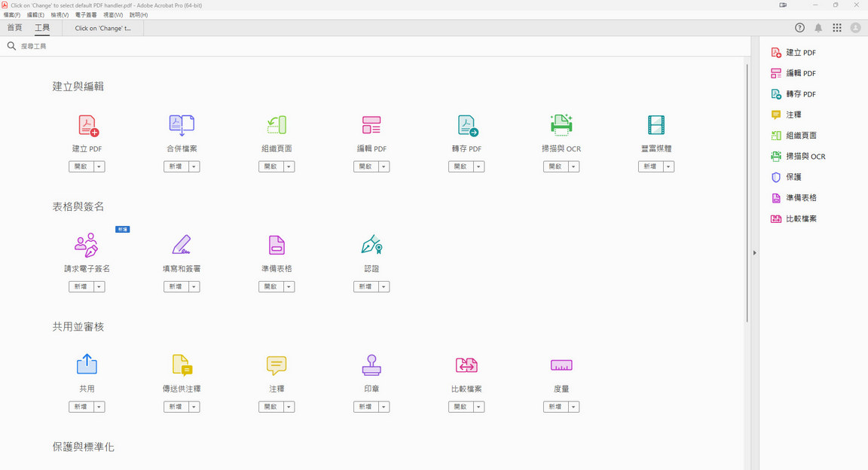
Task: Click the 度量 tool icon
Action: pyautogui.click(x=561, y=365)
